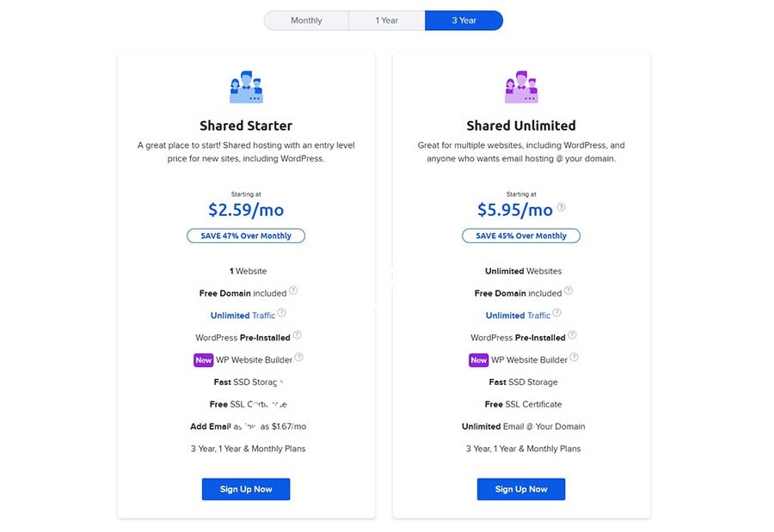
Task: Click help icon beside Shared Unlimited $5.95/mo price
Action: tap(562, 207)
